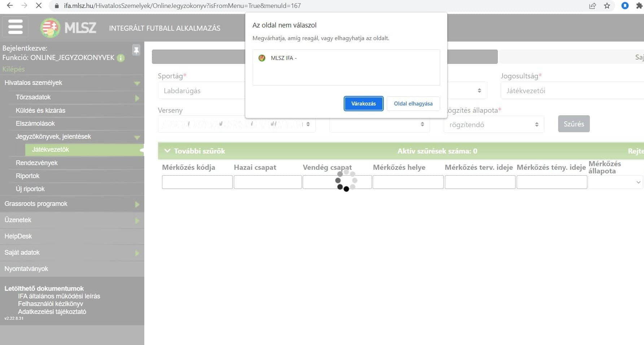Click Oldal elhagyása button
This screenshot has width=644, height=345.
pos(413,104)
